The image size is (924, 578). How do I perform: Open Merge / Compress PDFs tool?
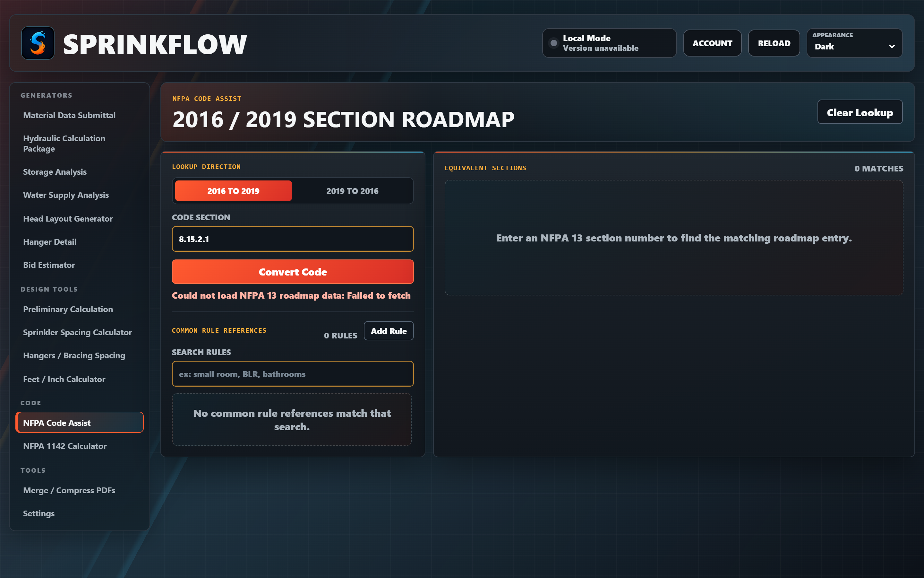[80, 490]
